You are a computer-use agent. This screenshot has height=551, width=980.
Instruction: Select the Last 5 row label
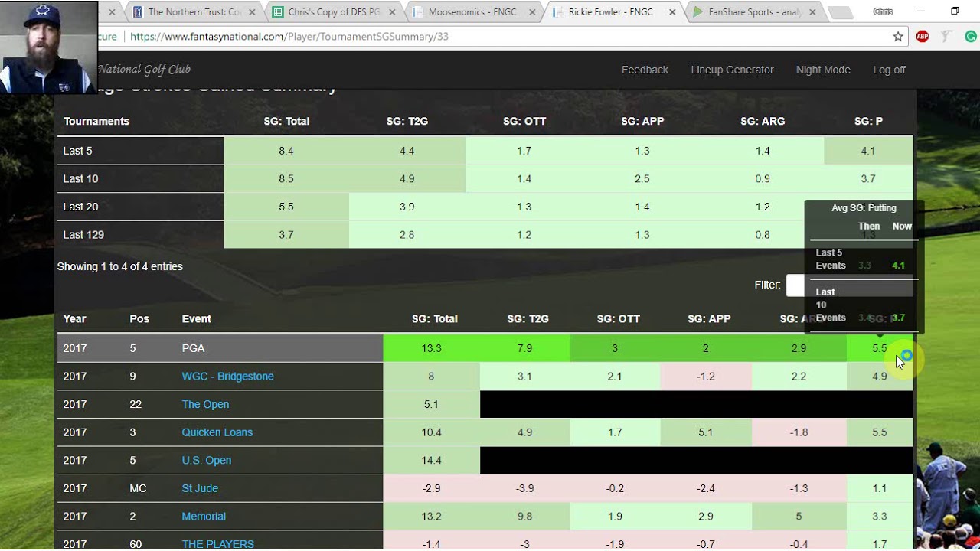coord(77,151)
